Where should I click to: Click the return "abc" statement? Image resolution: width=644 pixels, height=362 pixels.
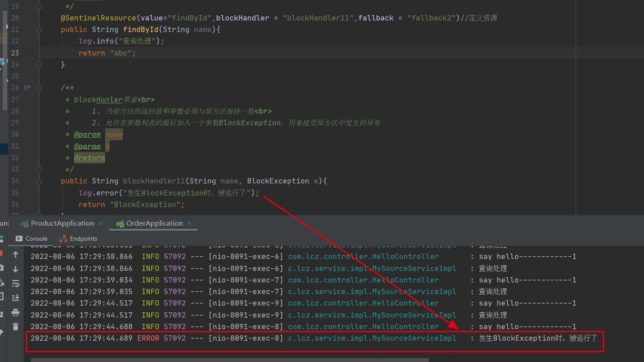[x=107, y=53]
